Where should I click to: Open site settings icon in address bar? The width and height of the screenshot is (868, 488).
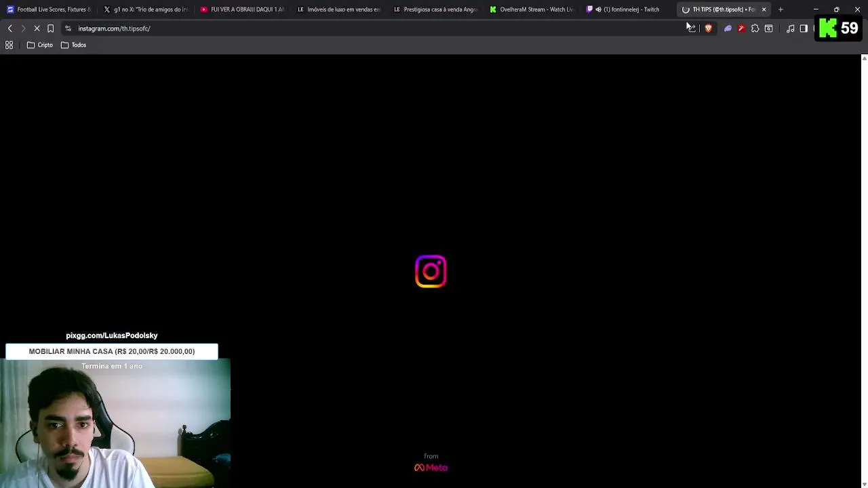[x=68, y=28]
